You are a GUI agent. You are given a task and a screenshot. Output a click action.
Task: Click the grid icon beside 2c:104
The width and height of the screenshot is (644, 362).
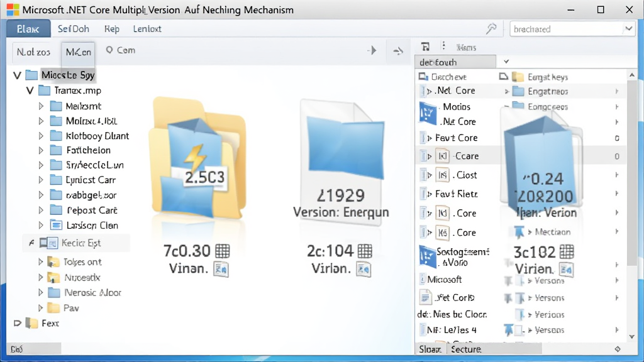tap(365, 251)
